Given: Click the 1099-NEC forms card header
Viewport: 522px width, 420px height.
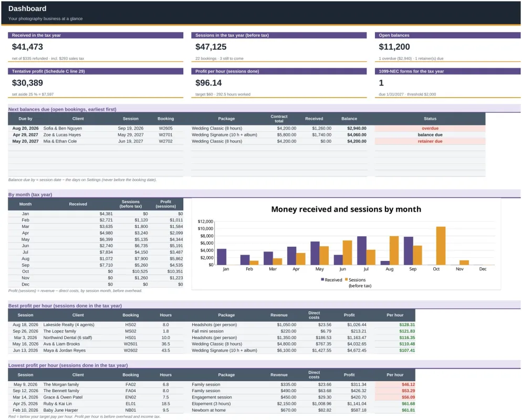Looking at the screenshot, I should click(447, 71).
